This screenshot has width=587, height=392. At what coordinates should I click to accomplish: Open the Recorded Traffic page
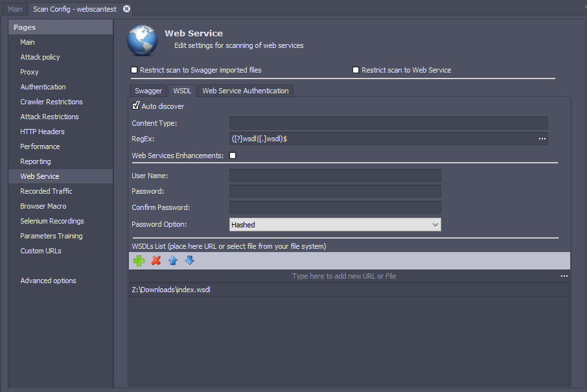(61, 191)
